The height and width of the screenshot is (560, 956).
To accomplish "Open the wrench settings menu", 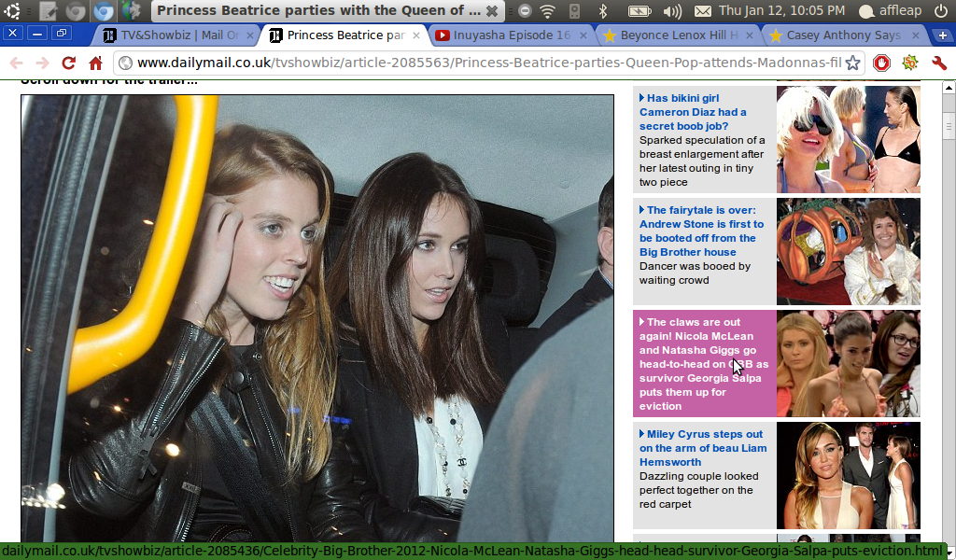I will click(939, 63).
